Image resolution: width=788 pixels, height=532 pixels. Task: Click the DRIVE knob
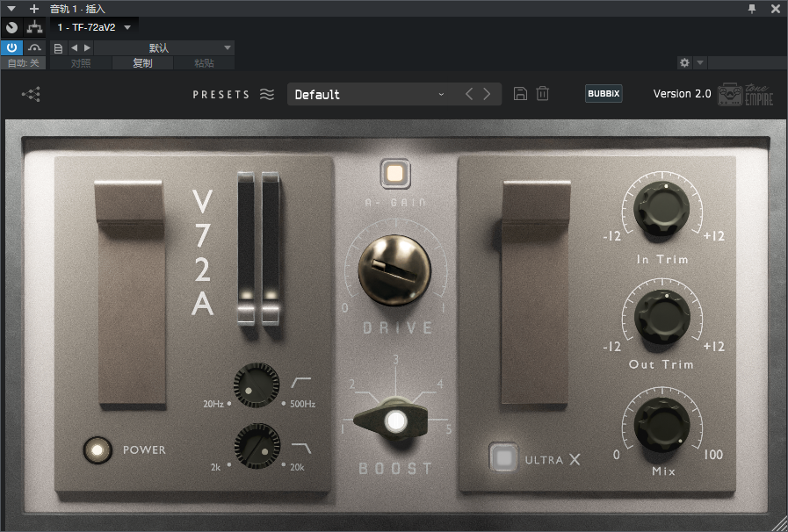394,270
